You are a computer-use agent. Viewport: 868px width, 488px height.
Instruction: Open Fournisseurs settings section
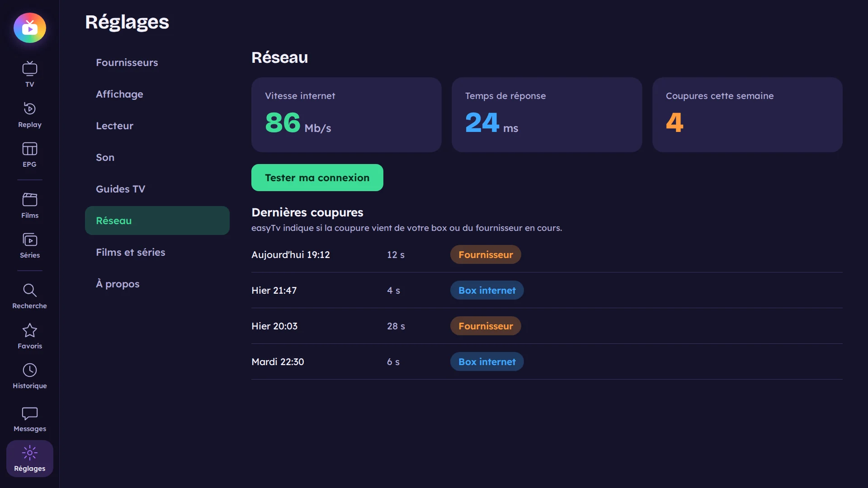point(157,62)
